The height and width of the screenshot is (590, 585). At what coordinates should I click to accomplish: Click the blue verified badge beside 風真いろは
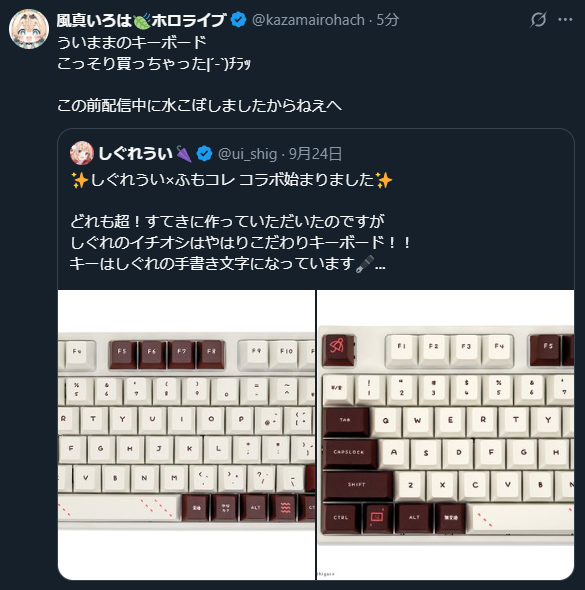(238, 20)
